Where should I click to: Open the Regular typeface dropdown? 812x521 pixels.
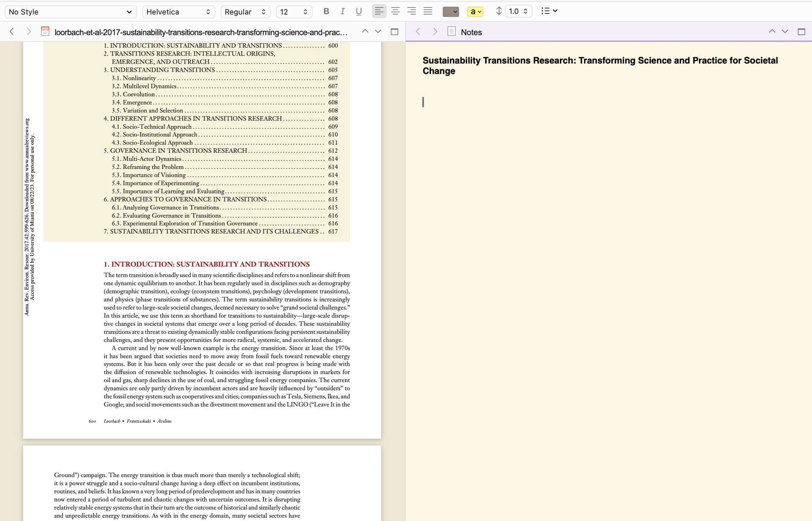[245, 12]
